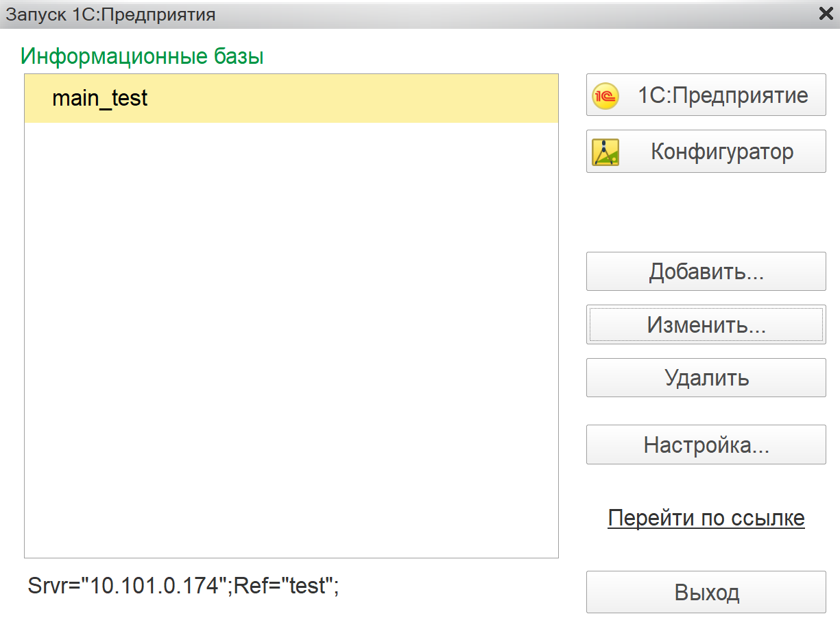Close the 1C launcher window
Screen dimensions: 840x627
[826, 14]
